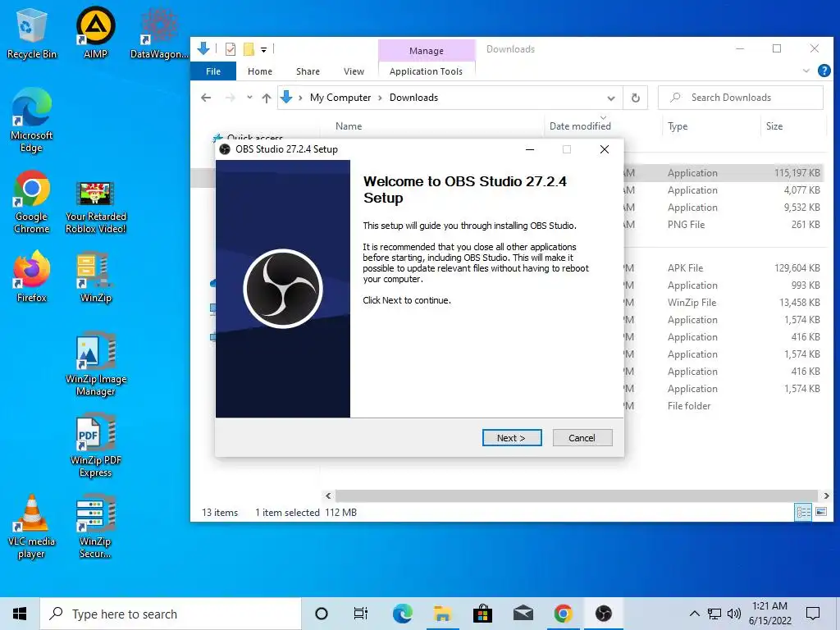Open Google Chrome desktop shortcut
This screenshot has width=840, height=630.
coord(32,203)
